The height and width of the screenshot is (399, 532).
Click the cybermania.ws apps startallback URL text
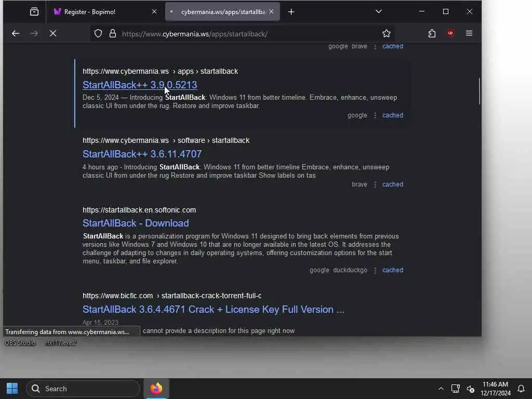click(160, 71)
